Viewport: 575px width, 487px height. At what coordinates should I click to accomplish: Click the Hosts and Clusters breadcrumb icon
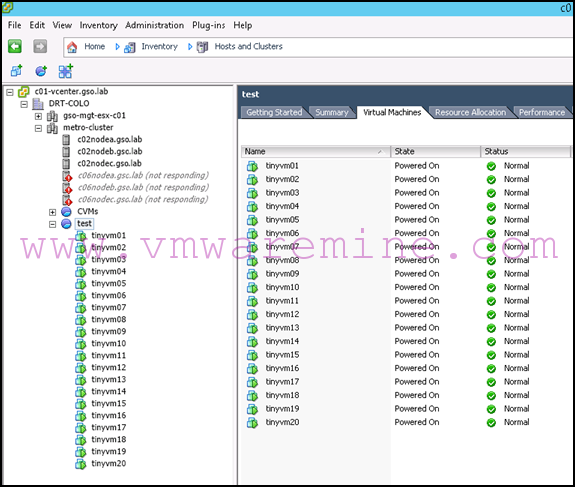pos(202,47)
